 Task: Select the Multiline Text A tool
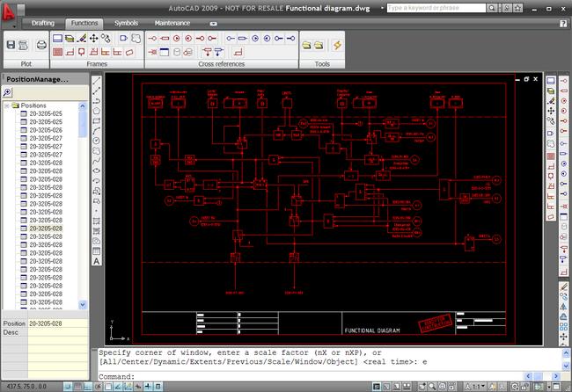coord(96,261)
